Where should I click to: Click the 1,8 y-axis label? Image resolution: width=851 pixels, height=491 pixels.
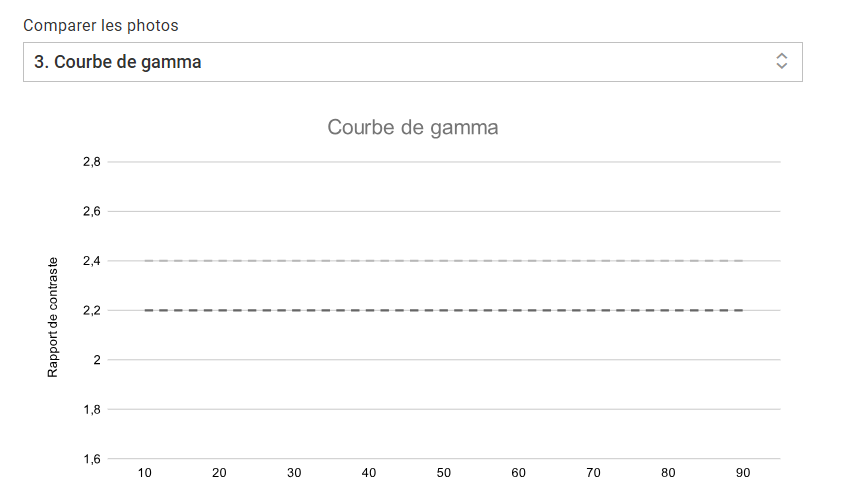pyautogui.click(x=92, y=410)
